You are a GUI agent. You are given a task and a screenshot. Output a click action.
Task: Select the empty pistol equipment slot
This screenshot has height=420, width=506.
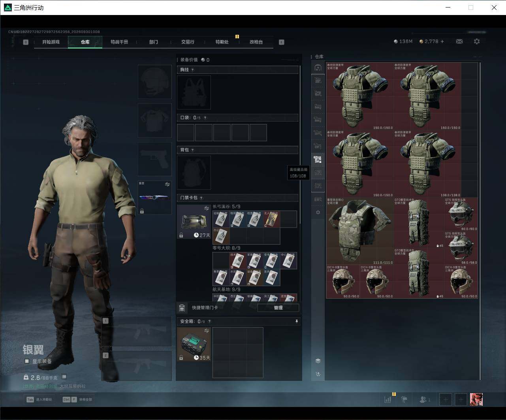[x=154, y=159]
